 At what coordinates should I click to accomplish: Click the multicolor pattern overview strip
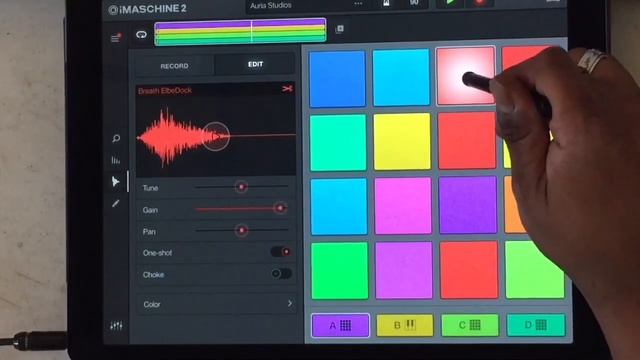[x=240, y=31]
